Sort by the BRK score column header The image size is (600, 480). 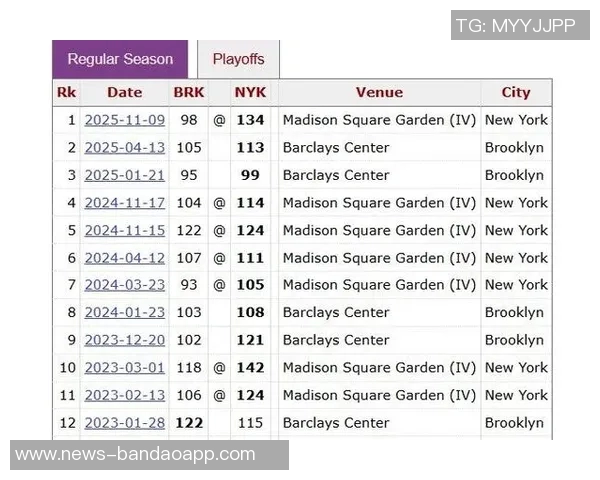pyautogui.click(x=188, y=93)
